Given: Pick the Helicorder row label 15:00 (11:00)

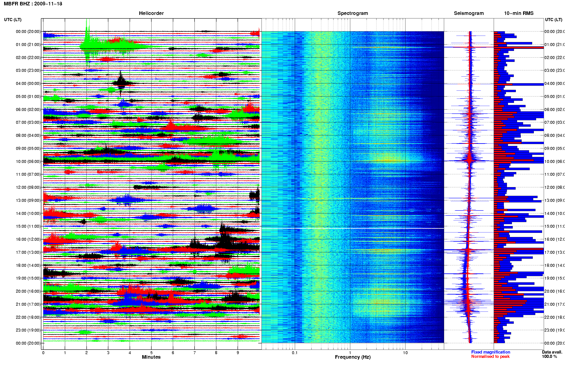Looking at the screenshot, I should coord(28,226).
